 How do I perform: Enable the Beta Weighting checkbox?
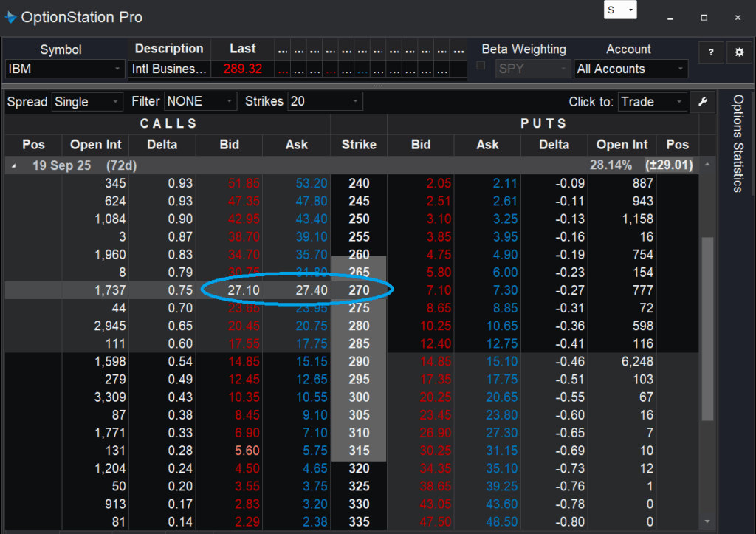pyautogui.click(x=481, y=66)
